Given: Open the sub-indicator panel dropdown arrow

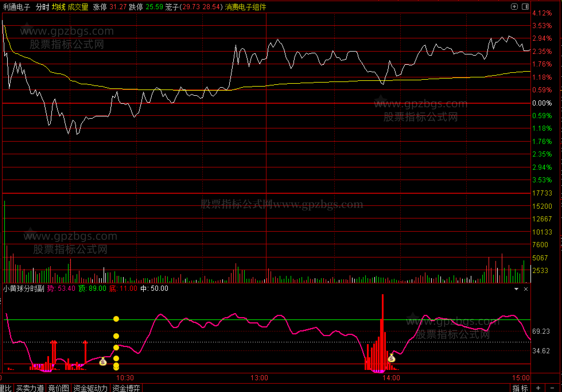Looking at the screenshot, I should 516,289.
